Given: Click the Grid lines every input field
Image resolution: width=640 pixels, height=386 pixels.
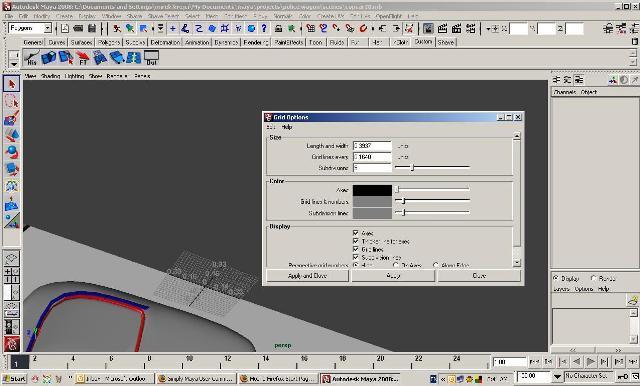Looking at the screenshot, I should (372, 157).
